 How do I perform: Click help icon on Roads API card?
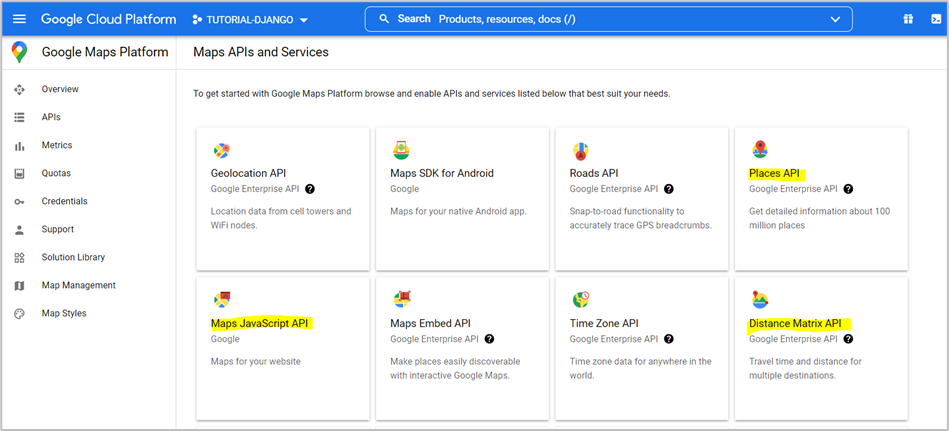pos(669,189)
